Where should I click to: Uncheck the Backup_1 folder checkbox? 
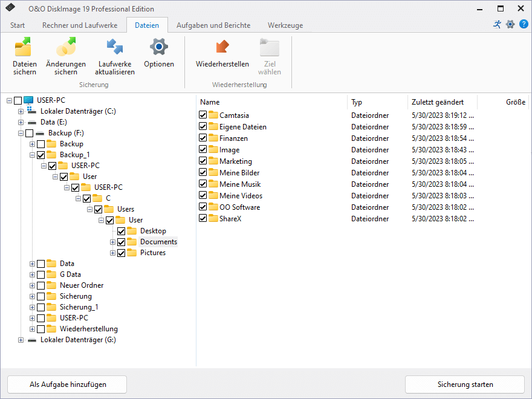click(41, 155)
